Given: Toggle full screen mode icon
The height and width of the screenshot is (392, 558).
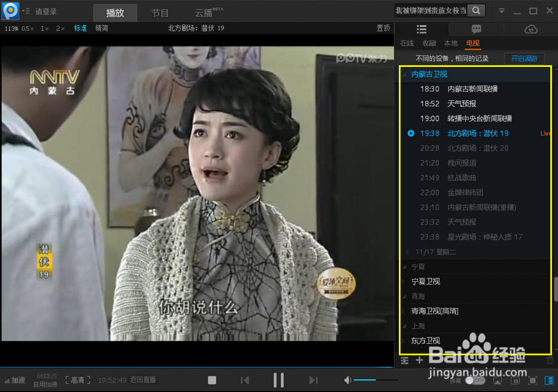Looking at the screenshot, I should click(533, 381).
